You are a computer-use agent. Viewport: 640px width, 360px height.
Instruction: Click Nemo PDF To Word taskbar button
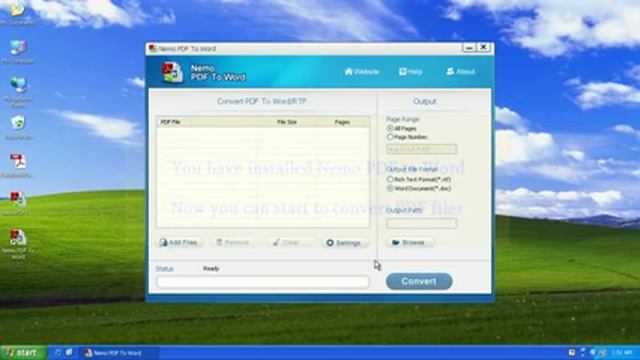pos(118,353)
